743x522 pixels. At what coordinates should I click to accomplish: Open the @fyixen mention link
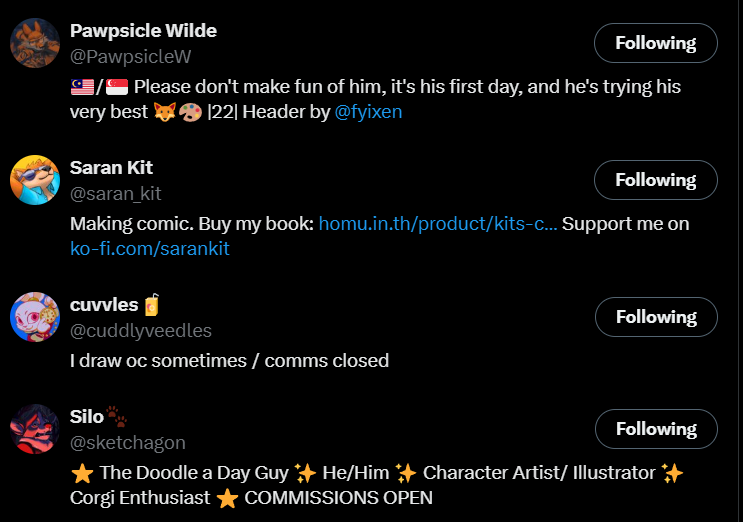pyautogui.click(x=369, y=112)
